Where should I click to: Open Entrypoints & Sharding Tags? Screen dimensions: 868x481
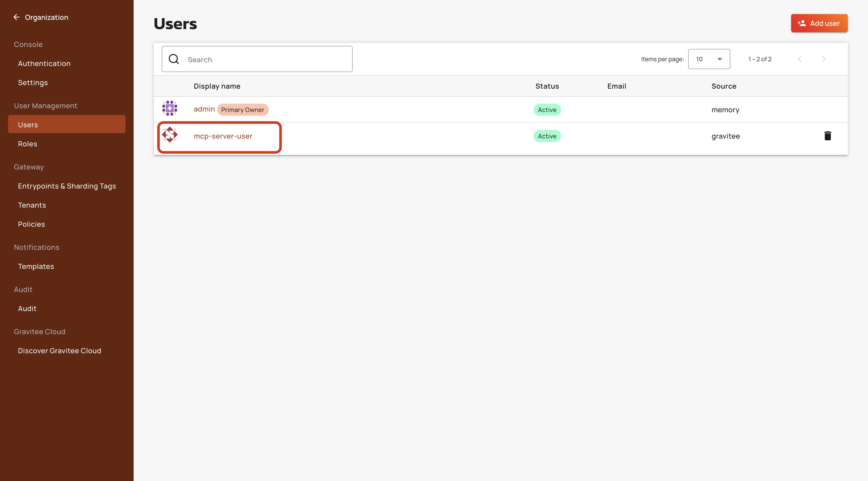tap(67, 186)
